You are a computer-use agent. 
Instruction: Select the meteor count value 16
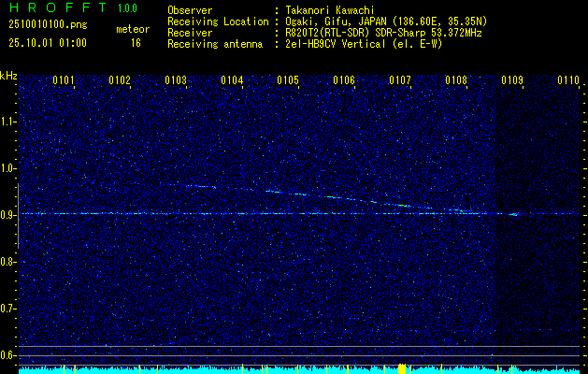[136, 43]
